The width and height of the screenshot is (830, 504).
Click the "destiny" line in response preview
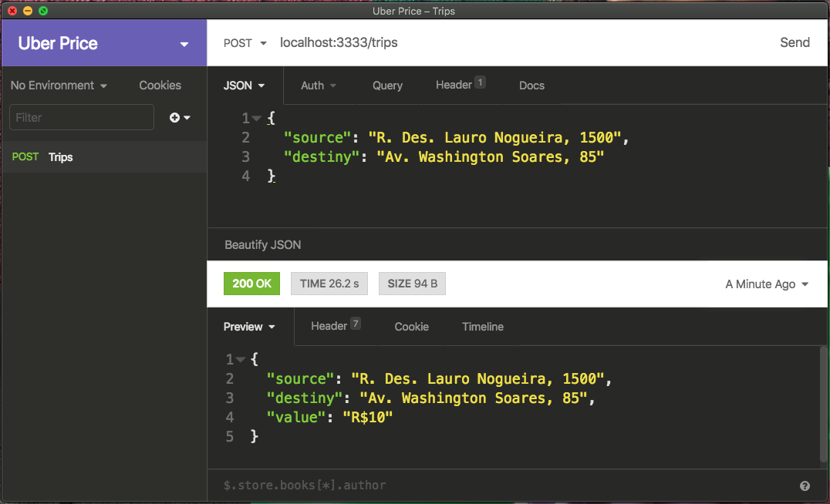430,398
